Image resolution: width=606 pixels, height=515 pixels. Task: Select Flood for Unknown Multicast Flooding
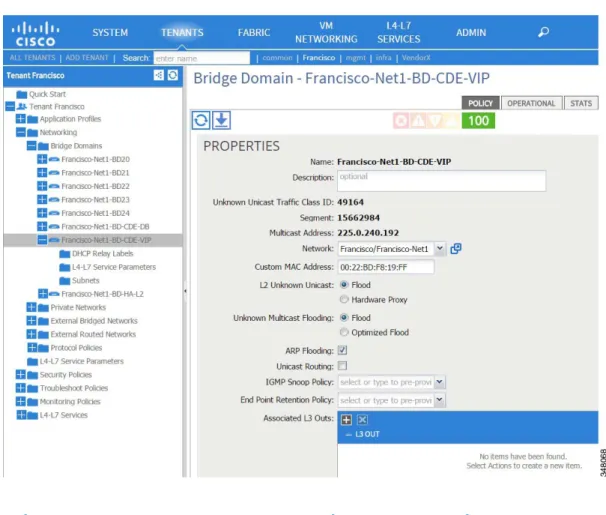344,318
